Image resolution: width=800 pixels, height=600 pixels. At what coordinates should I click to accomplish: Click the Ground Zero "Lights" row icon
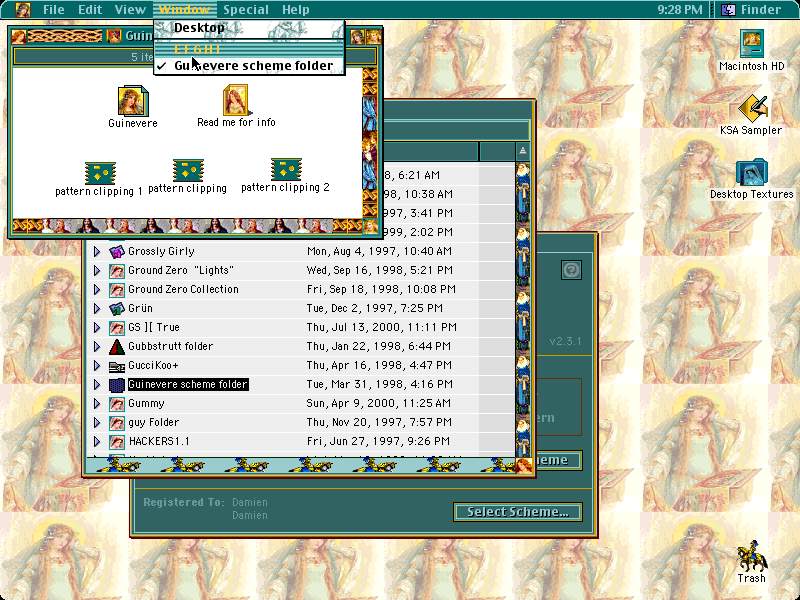click(x=117, y=270)
